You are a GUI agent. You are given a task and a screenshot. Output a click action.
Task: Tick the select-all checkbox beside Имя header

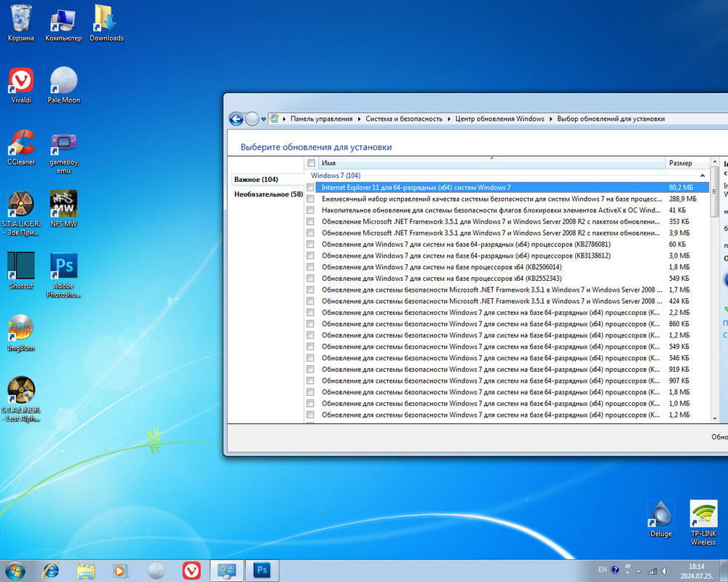pos(311,163)
